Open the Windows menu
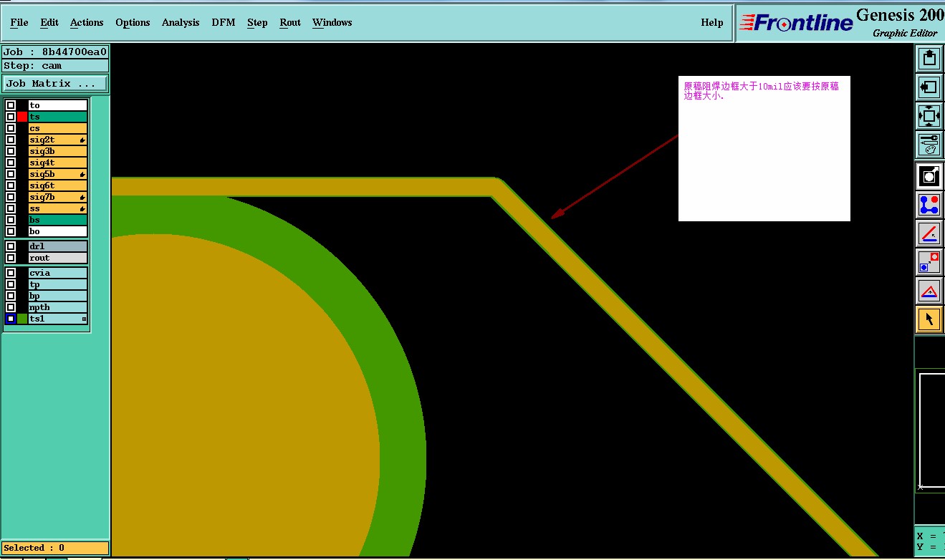This screenshot has width=945, height=560. point(332,23)
